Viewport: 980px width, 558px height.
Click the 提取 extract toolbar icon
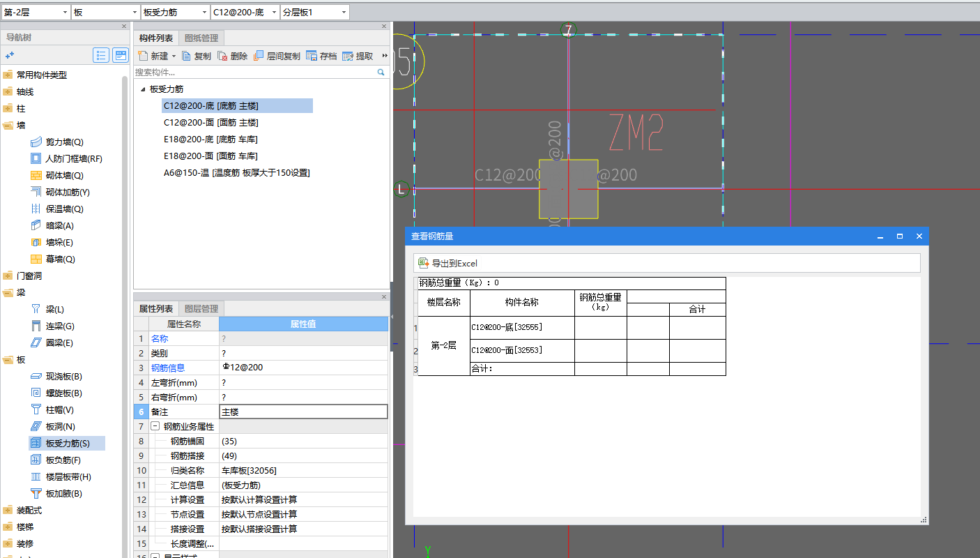point(348,56)
